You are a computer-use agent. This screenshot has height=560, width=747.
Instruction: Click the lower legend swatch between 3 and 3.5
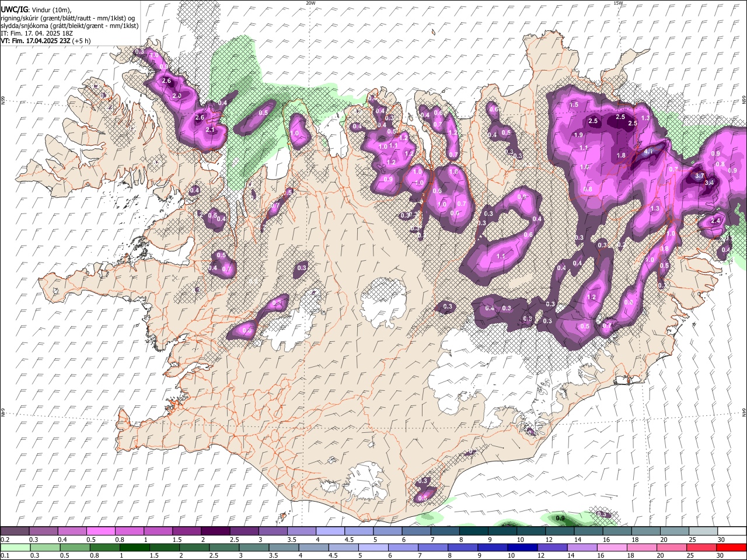(254, 547)
